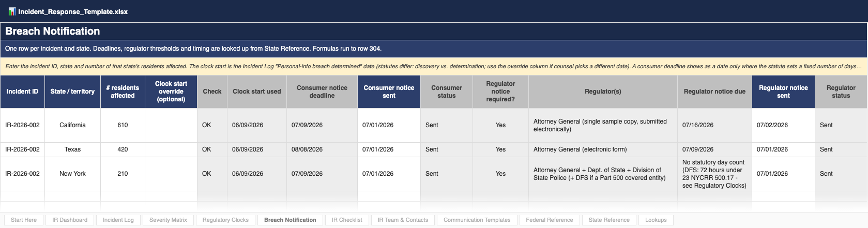Click the 610 residents affected cell
868x228 pixels.
coord(123,125)
